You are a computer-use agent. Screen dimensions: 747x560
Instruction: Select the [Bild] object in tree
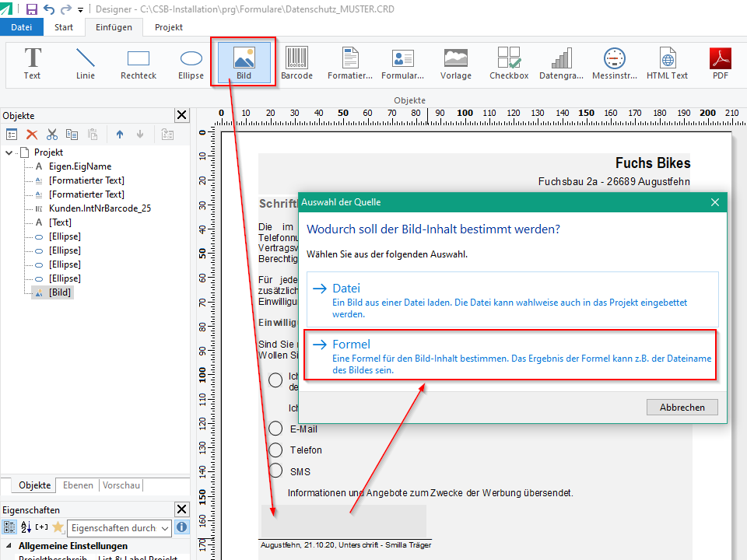[60, 292]
